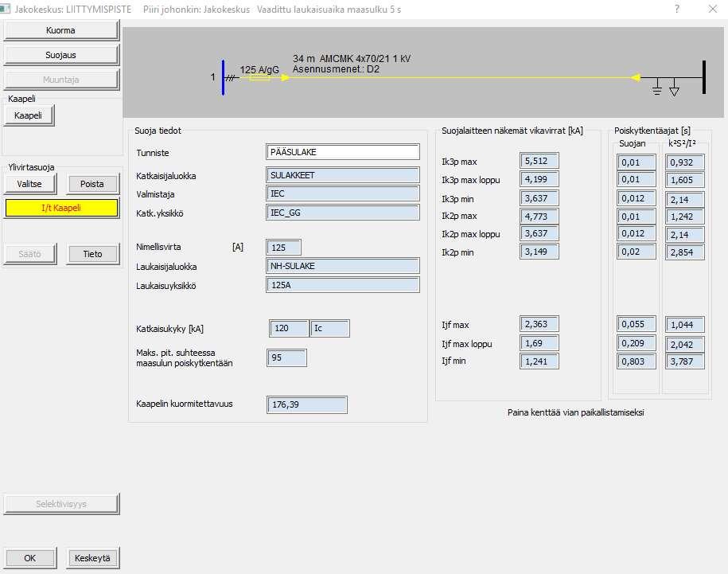This screenshot has height=574, width=728.
Task: Open the Kaapeli cable button
Action: 29,115
